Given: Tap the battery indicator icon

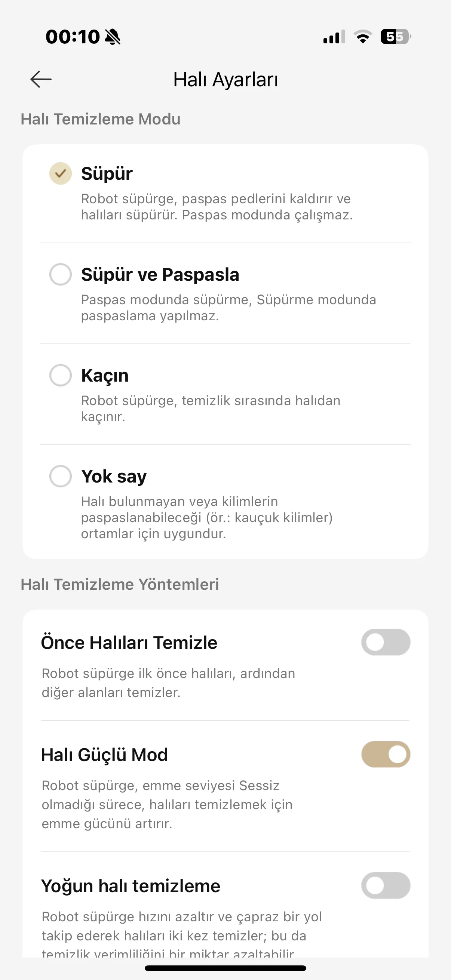Looking at the screenshot, I should click(395, 37).
